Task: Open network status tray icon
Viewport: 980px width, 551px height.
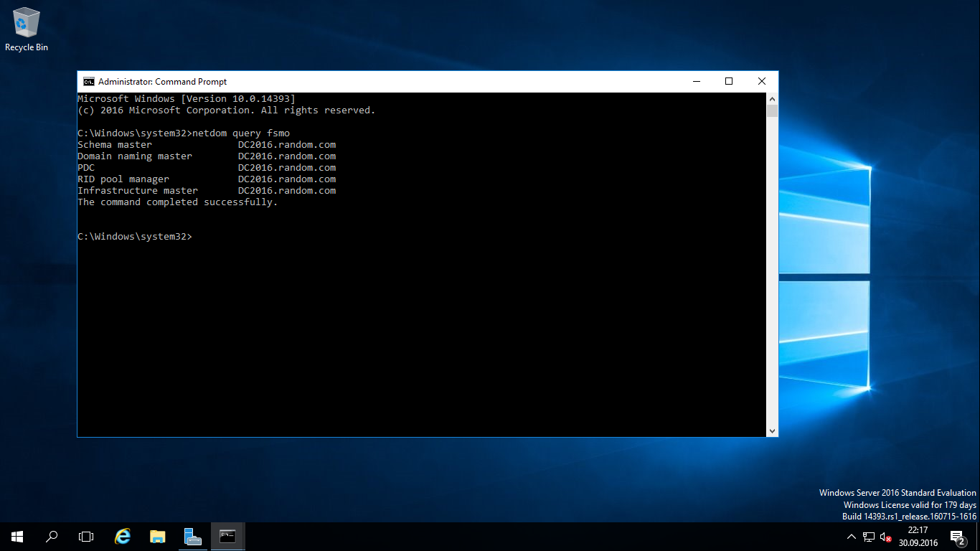Action: click(x=869, y=537)
